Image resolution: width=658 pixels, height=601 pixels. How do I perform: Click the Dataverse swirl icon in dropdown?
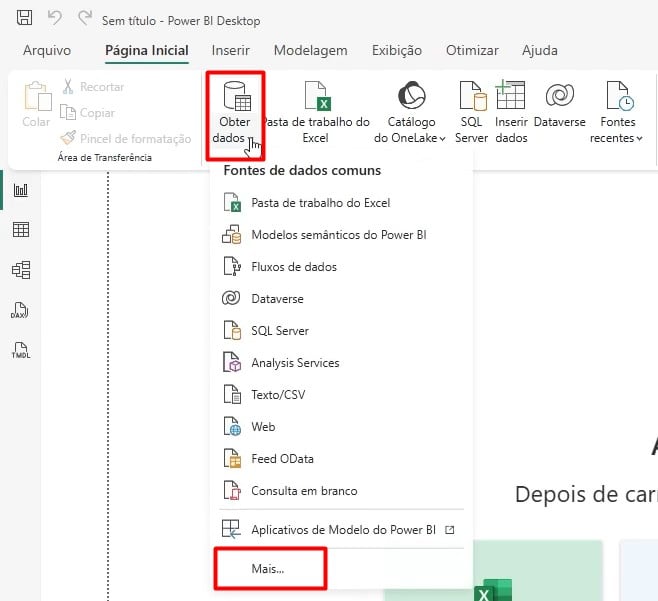[231, 298]
